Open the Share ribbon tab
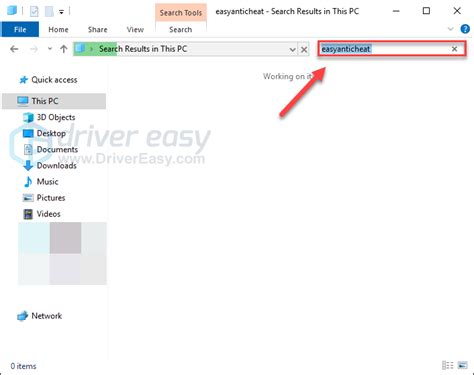Image resolution: width=474 pixels, height=375 pixels. [x=98, y=29]
